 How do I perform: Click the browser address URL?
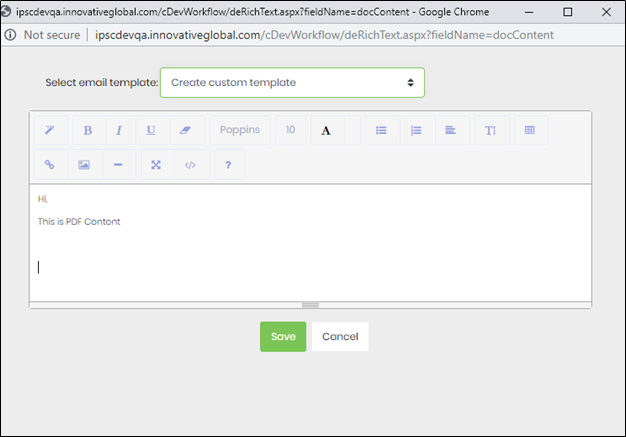324,35
